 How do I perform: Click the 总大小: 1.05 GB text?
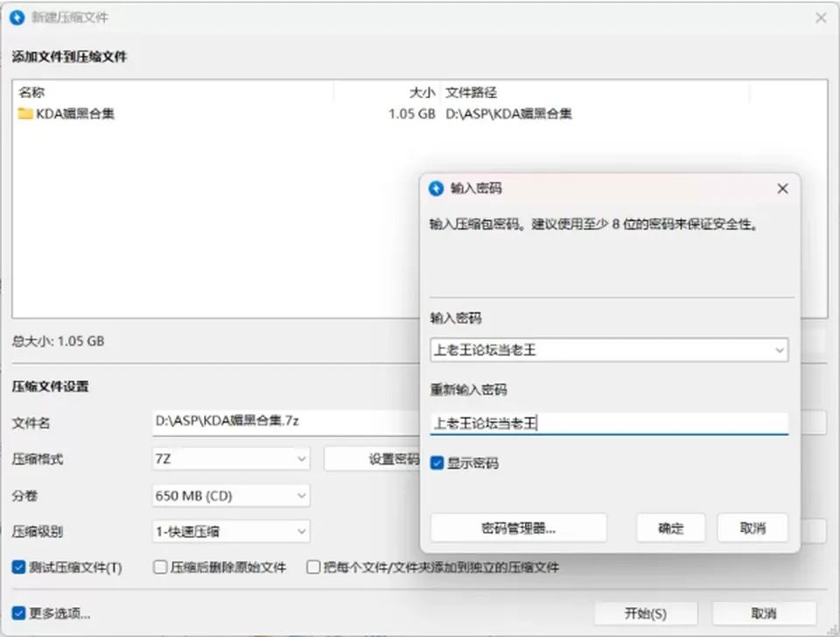[x=59, y=341]
